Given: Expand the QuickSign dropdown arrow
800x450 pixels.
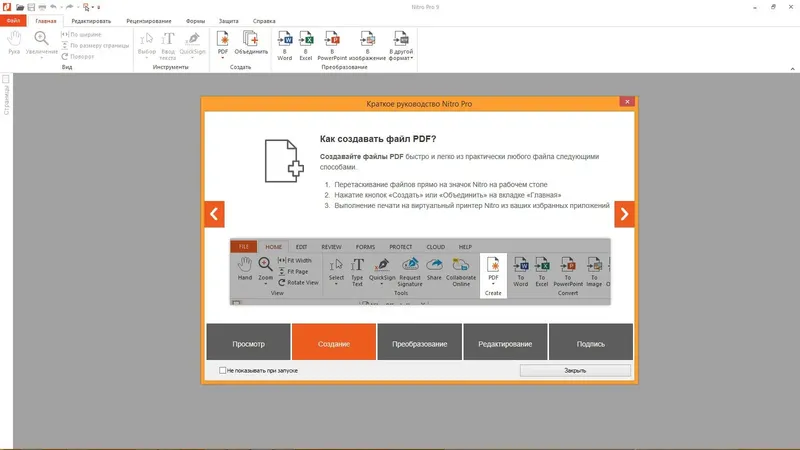Looking at the screenshot, I should pyautogui.click(x=192, y=58).
